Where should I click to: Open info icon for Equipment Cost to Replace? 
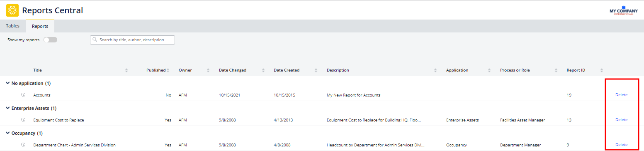[23, 120]
